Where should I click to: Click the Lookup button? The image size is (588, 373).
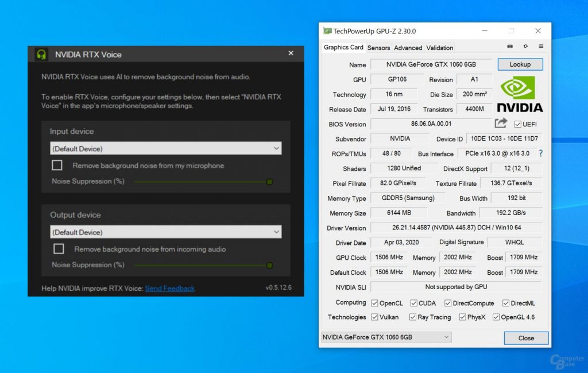click(520, 64)
